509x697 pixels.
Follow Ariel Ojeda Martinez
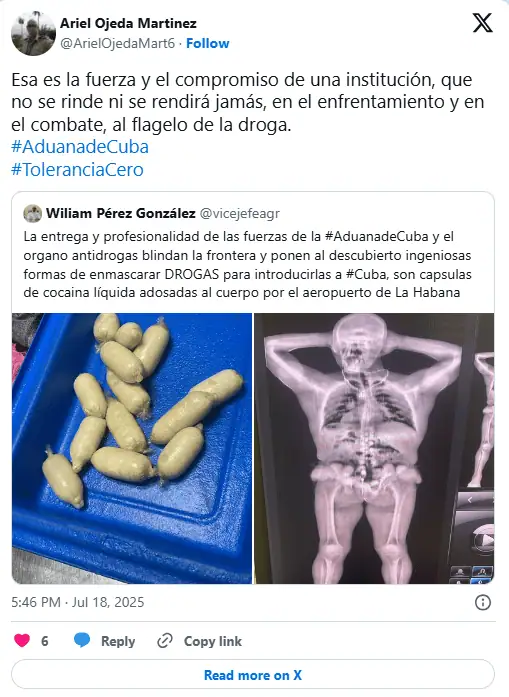point(208,44)
